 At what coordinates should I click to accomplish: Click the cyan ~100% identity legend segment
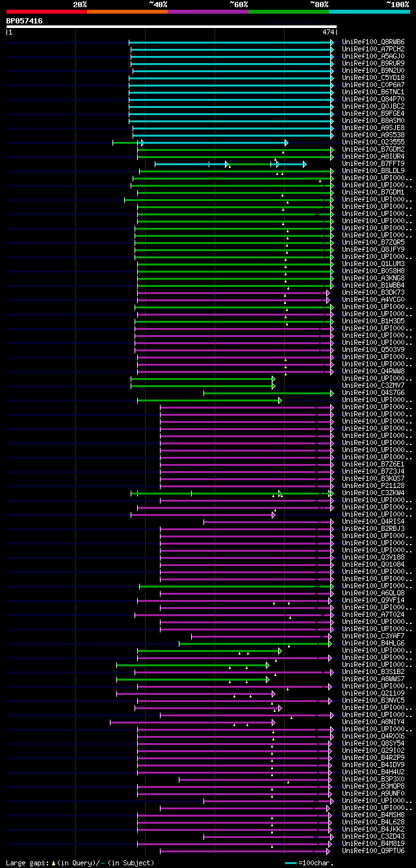click(369, 12)
